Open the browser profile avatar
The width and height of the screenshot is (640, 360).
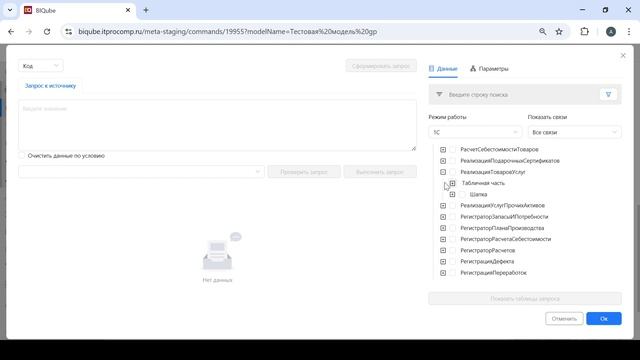[611, 31]
